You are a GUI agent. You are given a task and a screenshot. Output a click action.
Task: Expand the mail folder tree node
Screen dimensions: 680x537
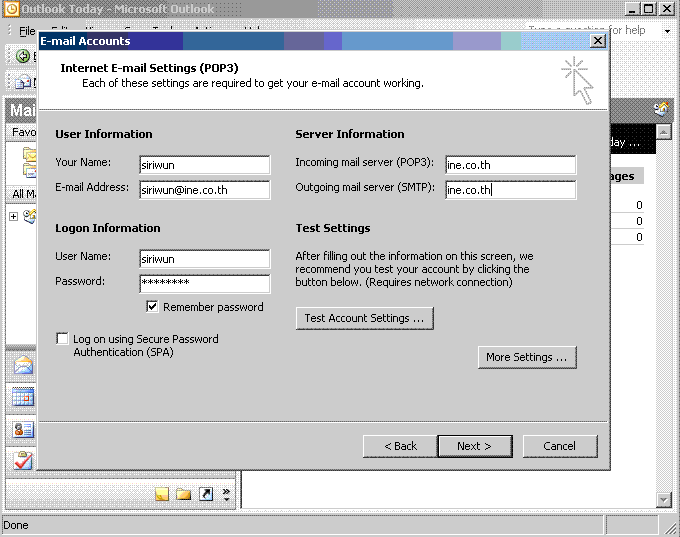click(x=13, y=216)
